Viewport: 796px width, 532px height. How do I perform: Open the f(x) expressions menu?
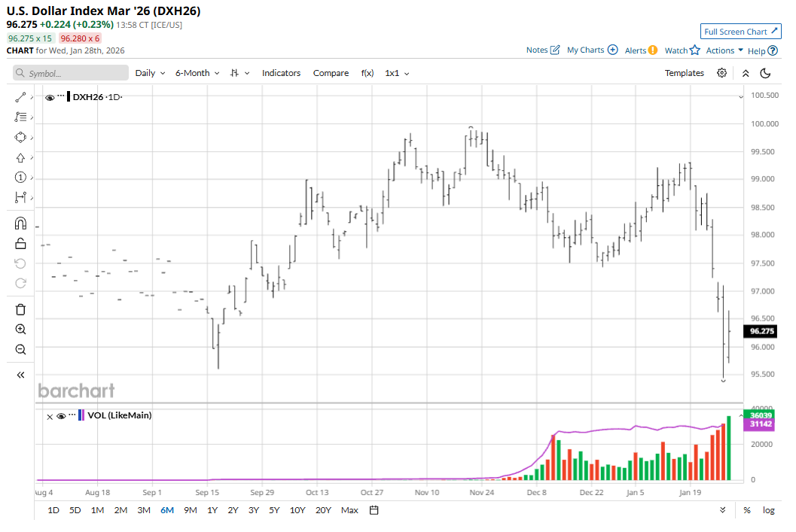[368, 73]
